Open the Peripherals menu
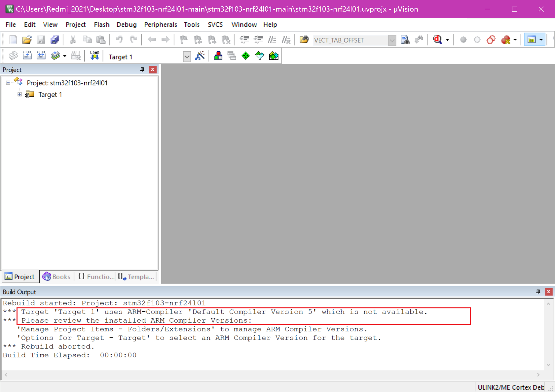This screenshot has width=555, height=392. [x=161, y=24]
